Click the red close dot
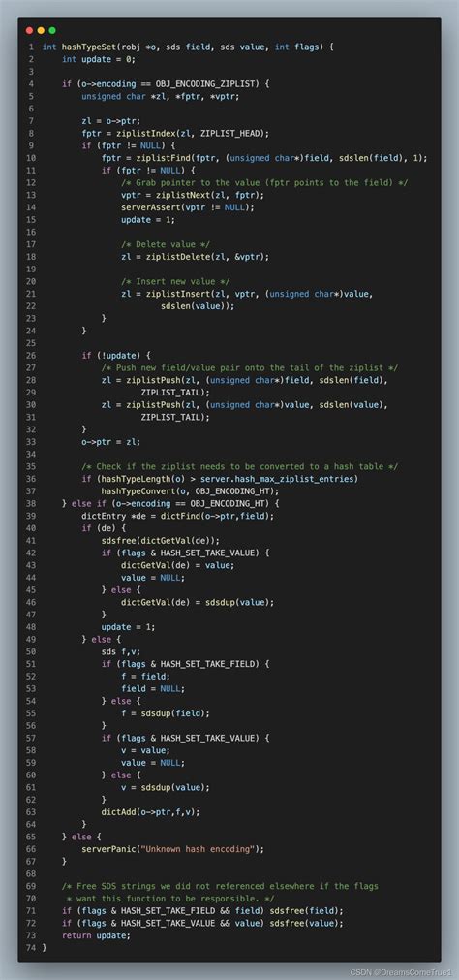Viewport: 459px width, 980px height. [29, 30]
